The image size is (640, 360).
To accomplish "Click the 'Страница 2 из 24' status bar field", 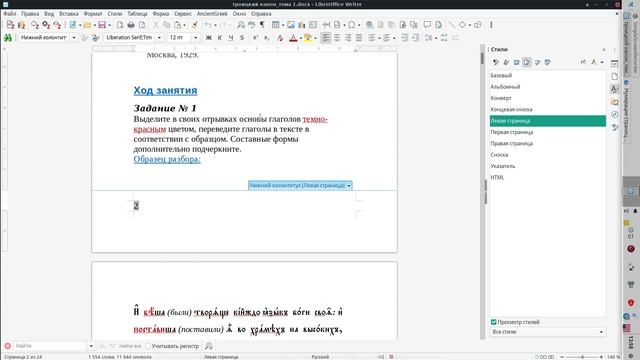I will (x=23, y=357).
